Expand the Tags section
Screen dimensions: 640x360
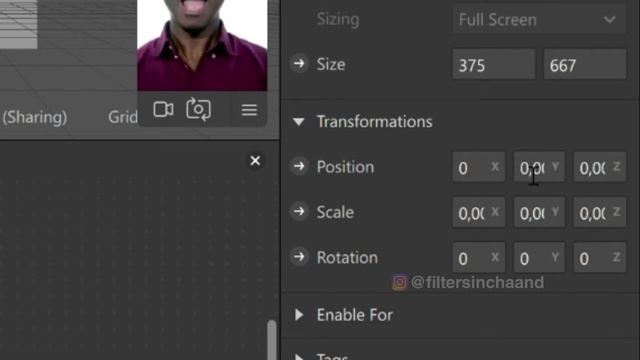(299, 357)
